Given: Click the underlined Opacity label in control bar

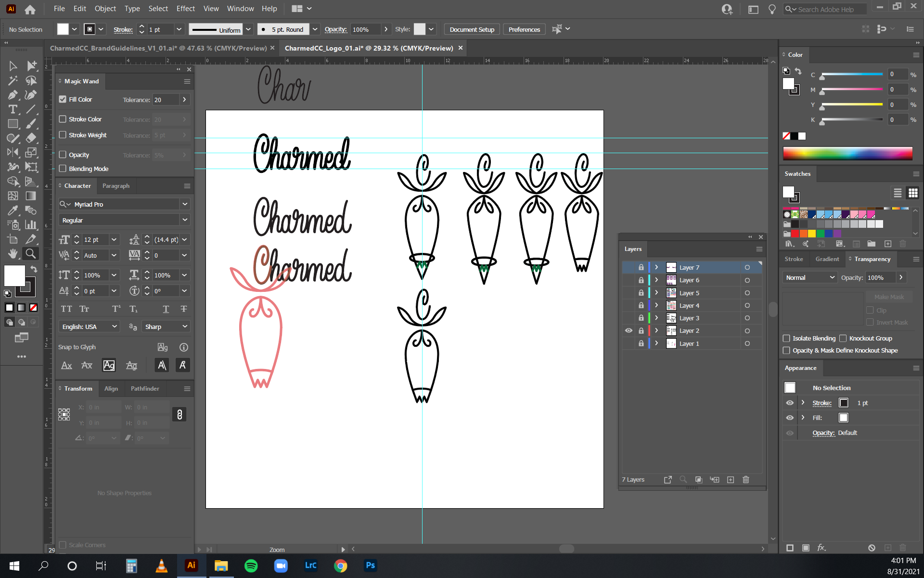Looking at the screenshot, I should click(335, 29).
